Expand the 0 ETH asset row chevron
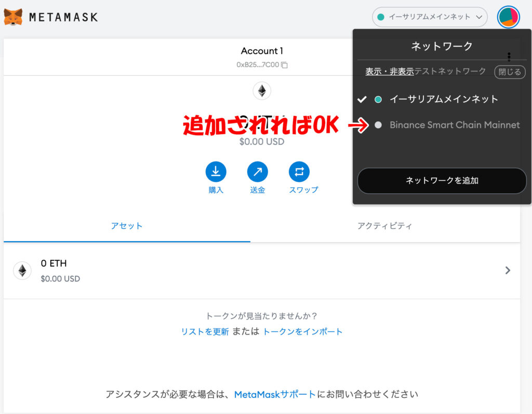Image resolution: width=532 pixels, height=414 pixels. 508,270
